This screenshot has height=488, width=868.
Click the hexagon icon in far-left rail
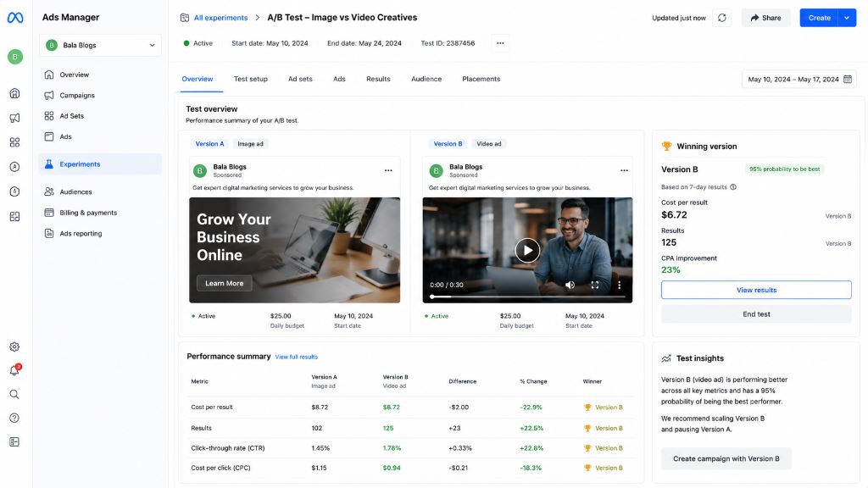point(15,191)
